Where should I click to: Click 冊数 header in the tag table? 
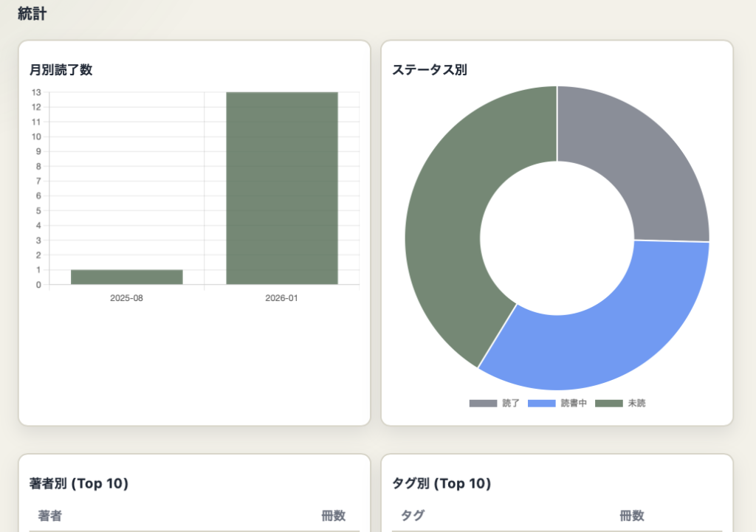(x=631, y=516)
